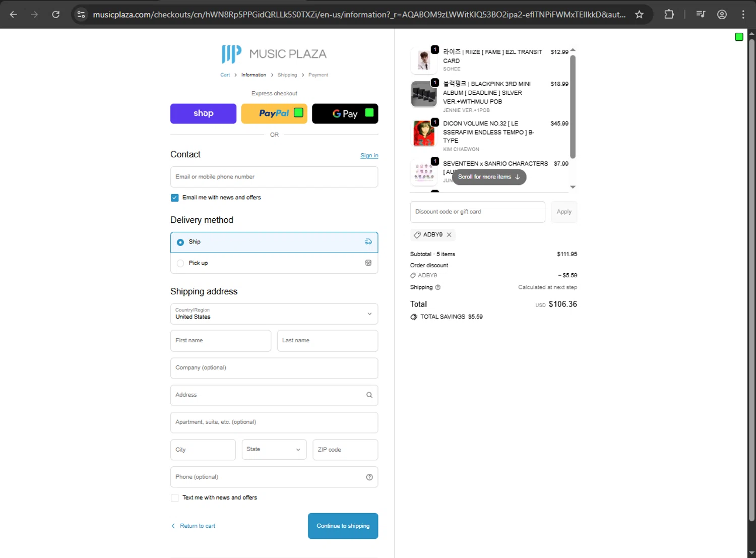The height and width of the screenshot is (558, 756).
Task: Pay with PayPal express button
Action: 274,113
